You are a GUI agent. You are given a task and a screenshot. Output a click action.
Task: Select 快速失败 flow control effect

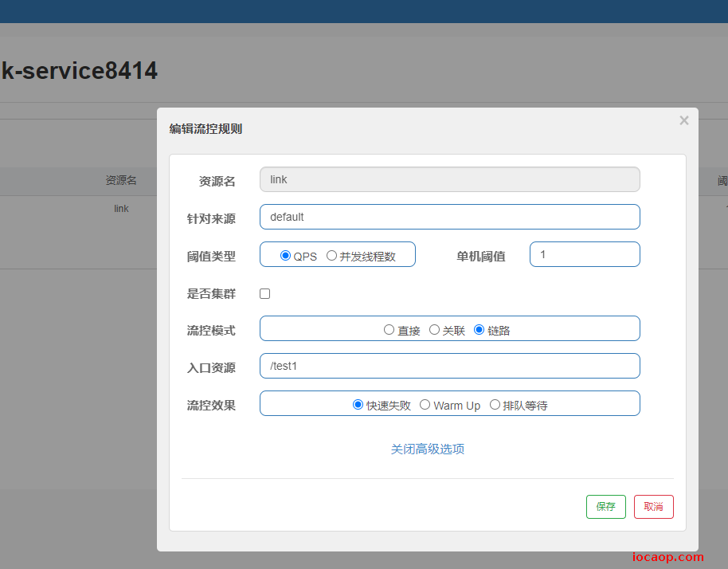click(x=358, y=405)
